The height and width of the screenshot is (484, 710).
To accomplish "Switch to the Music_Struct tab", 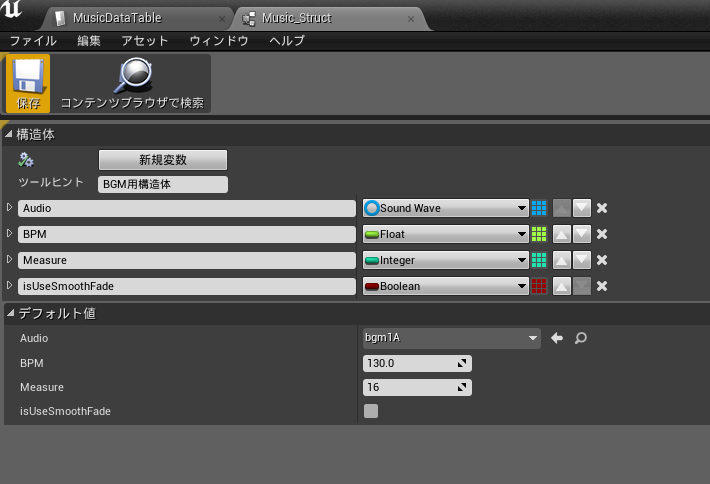I will coord(331,19).
